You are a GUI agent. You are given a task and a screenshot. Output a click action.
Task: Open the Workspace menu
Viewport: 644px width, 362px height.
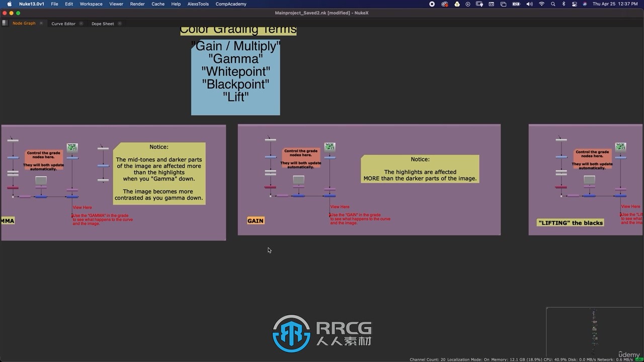(91, 4)
